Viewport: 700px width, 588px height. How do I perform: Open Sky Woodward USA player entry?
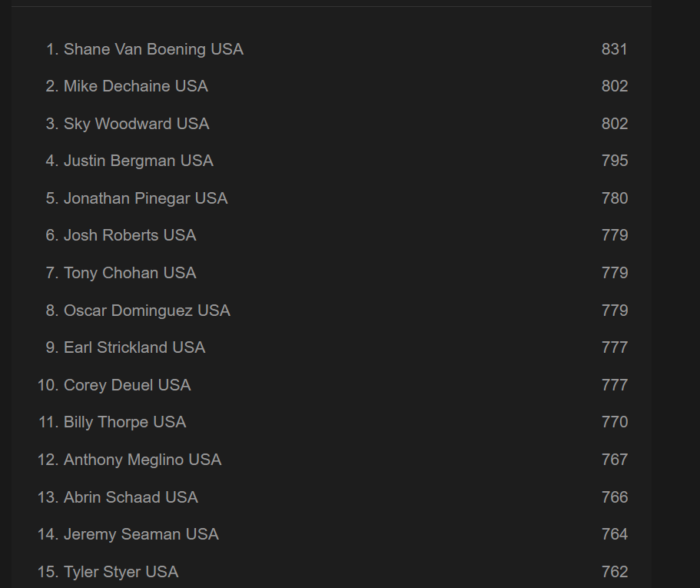click(136, 124)
